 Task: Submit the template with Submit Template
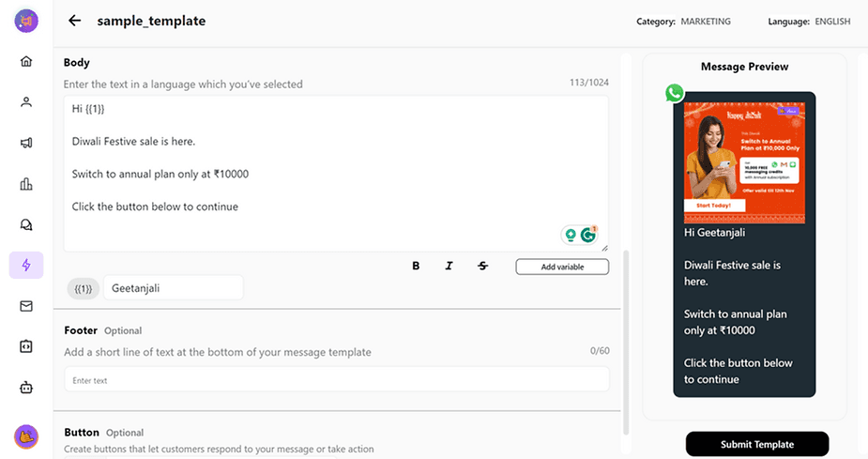757,444
